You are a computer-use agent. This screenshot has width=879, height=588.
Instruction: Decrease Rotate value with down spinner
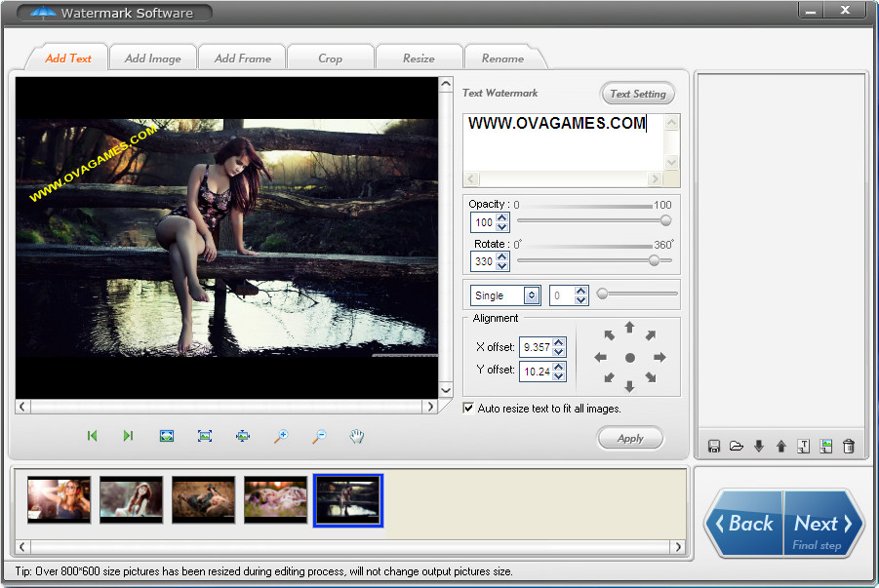[x=502, y=266]
